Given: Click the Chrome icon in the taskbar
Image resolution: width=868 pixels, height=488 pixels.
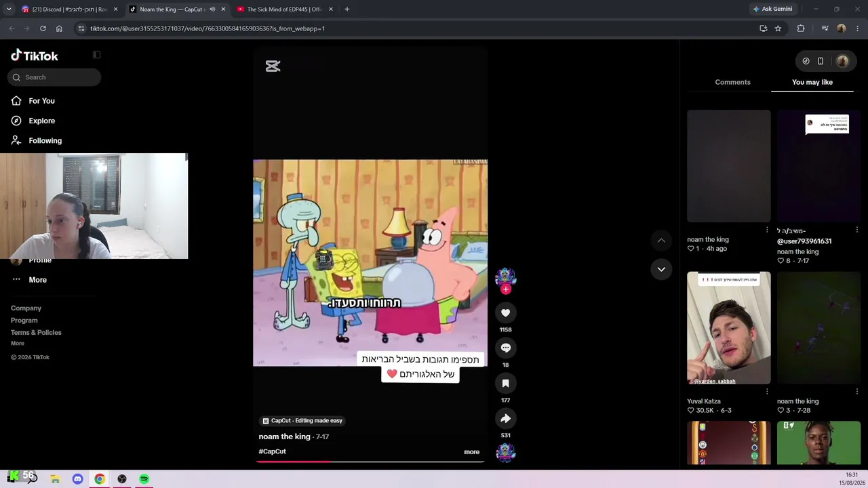Looking at the screenshot, I should [100, 479].
